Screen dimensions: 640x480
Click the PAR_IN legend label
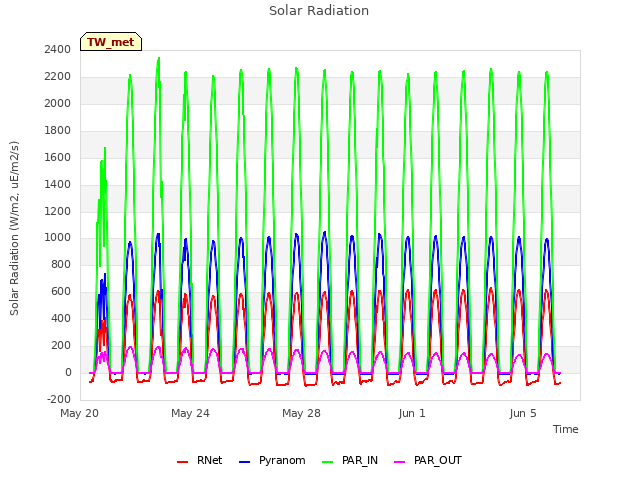pyautogui.click(x=360, y=460)
